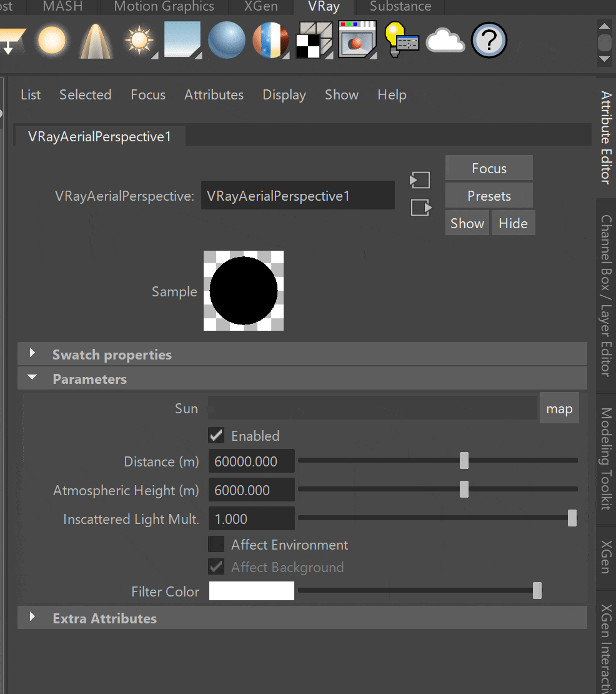Click the rect light shelf icon at far left
This screenshot has width=616, height=694.
coord(12,41)
